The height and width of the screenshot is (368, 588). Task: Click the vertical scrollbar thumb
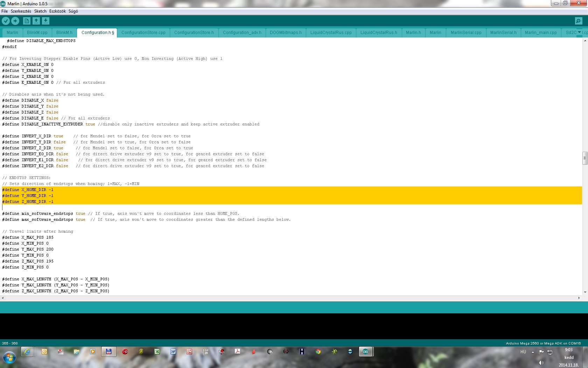tap(585, 158)
